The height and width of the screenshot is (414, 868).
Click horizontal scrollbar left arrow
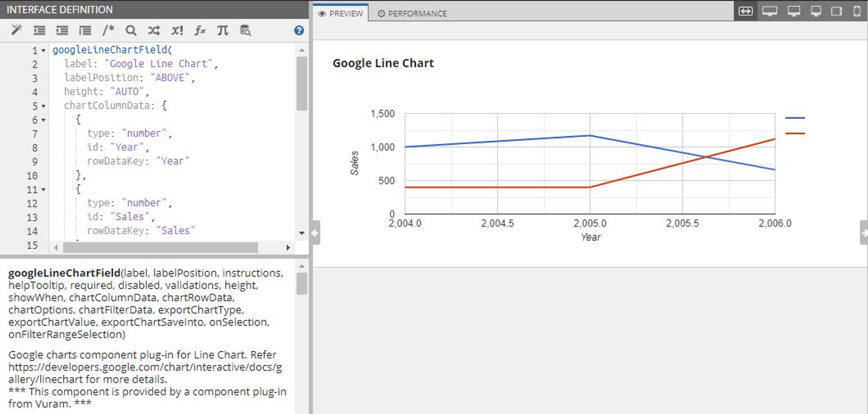click(x=56, y=248)
